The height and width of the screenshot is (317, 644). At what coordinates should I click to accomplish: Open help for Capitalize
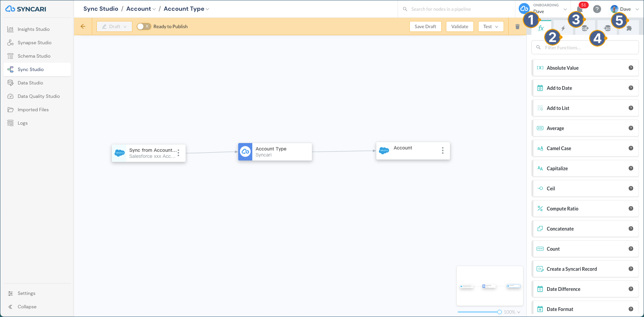tap(631, 168)
